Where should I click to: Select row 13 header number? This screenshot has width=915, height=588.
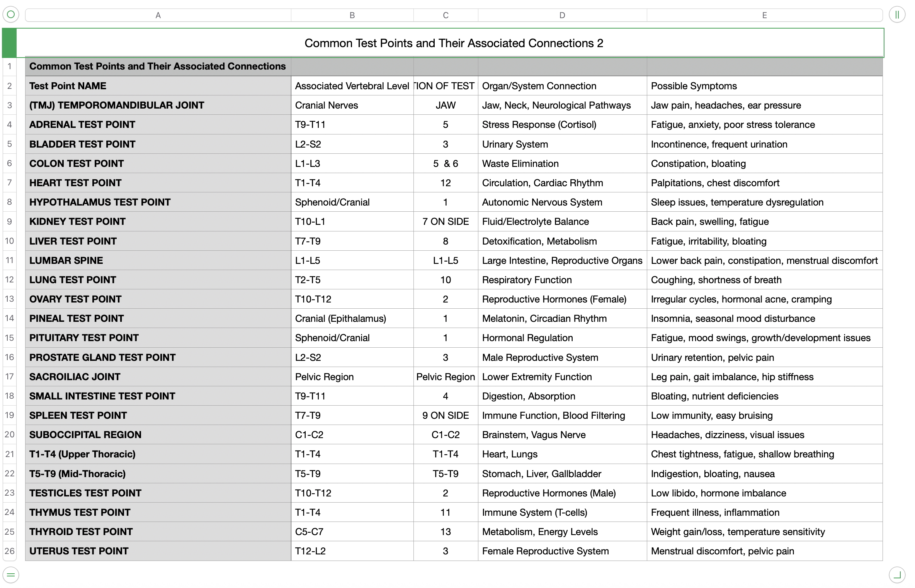coord(10,299)
